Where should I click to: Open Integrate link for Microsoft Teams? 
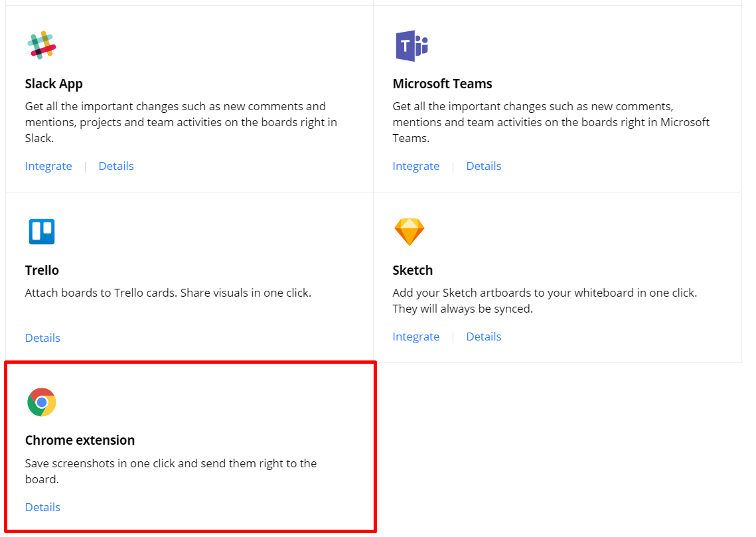[x=416, y=165]
